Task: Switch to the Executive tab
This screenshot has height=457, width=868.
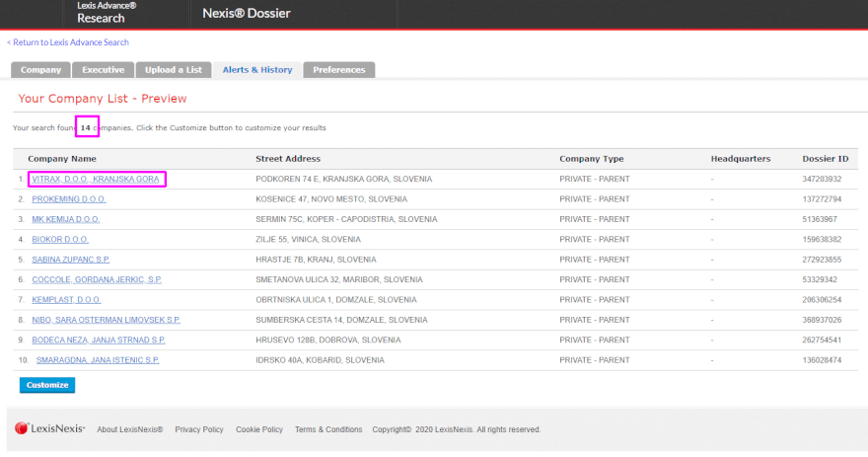Action: (x=104, y=70)
